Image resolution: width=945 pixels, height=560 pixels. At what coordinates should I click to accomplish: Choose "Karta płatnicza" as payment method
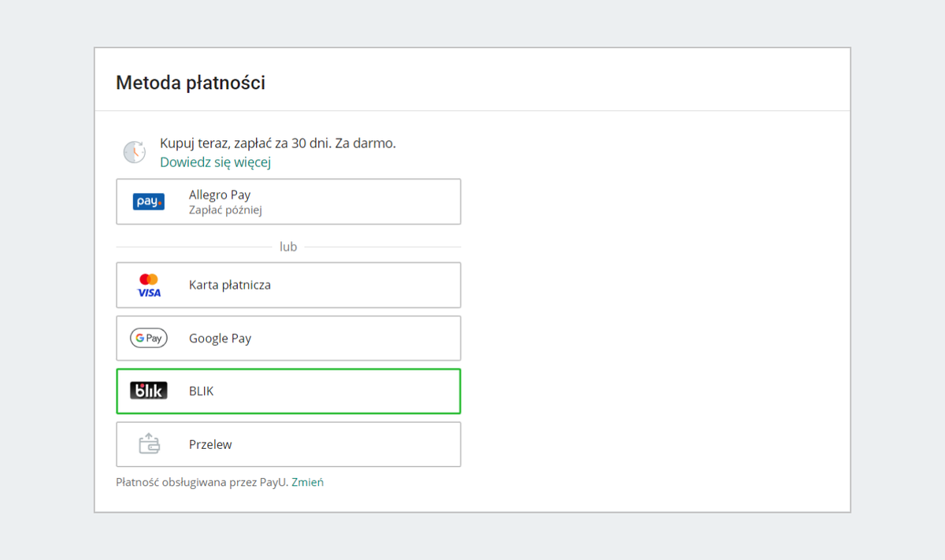[x=230, y=285]
